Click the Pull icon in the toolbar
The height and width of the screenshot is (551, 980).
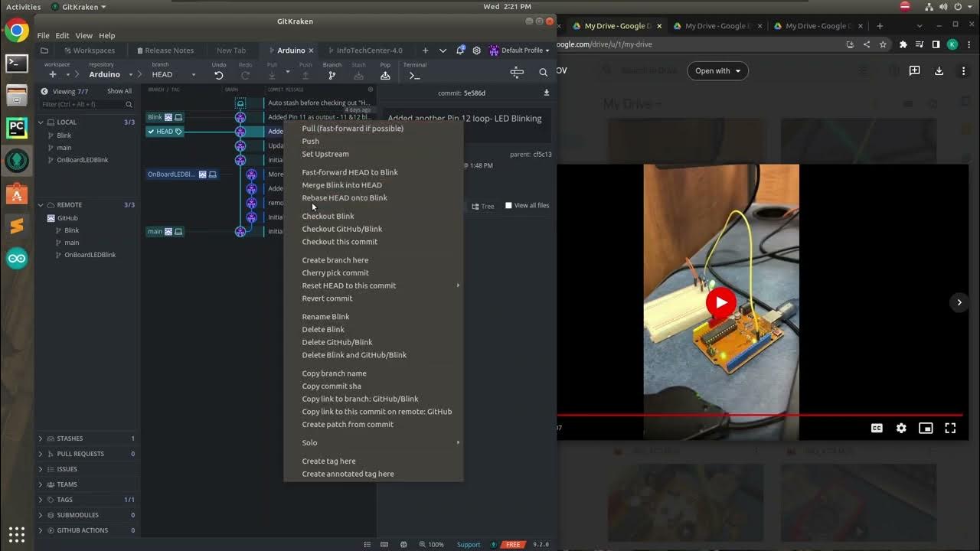click(x=272, y=75)
